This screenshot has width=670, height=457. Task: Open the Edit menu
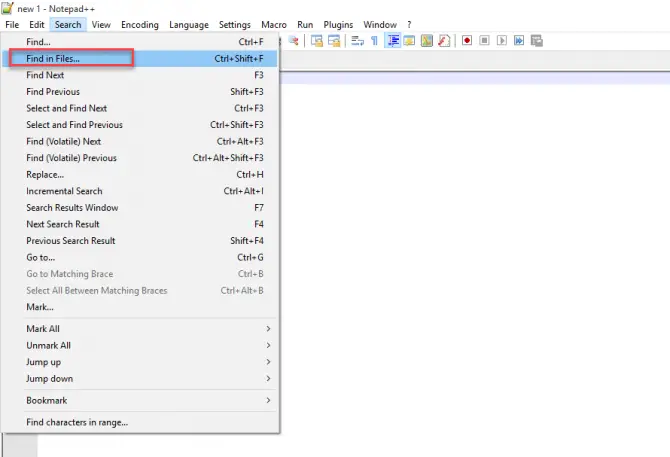(37, 25)
